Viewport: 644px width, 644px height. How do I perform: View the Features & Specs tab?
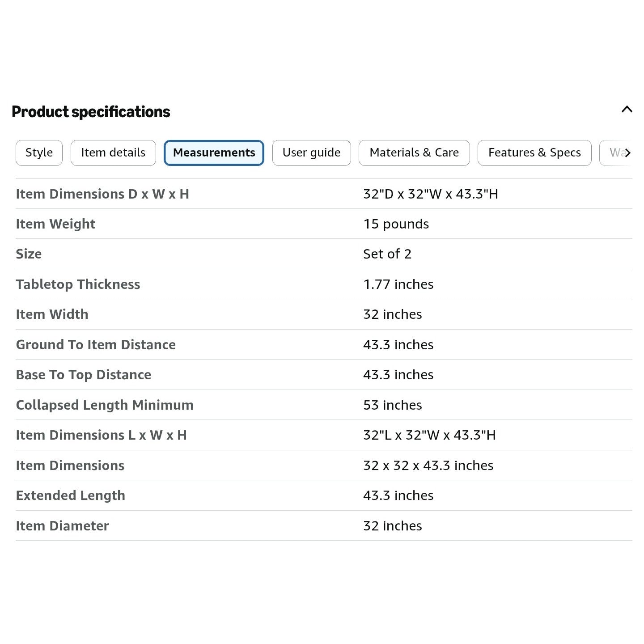534,153
